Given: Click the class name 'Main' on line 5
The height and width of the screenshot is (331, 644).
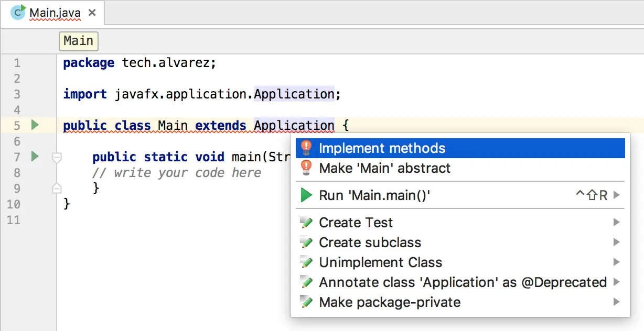Looking at the screenshot, I should click(x=173, y=126).
